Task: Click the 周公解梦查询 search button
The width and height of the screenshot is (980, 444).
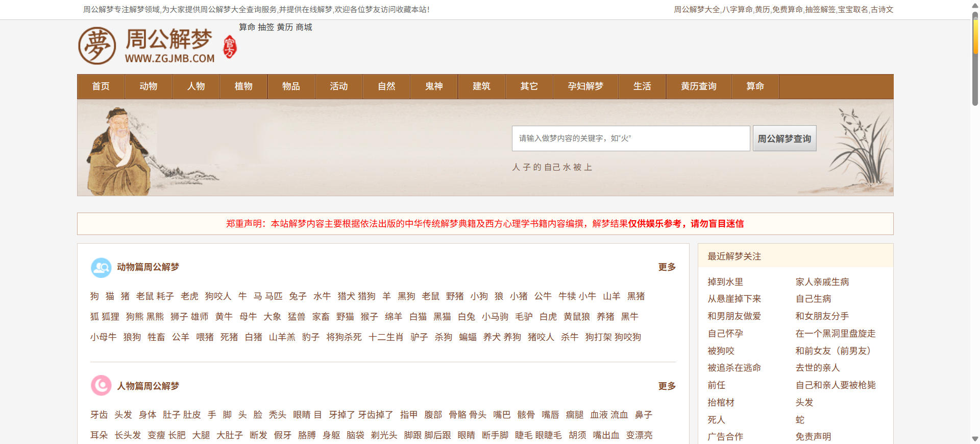Action: point(785,138)
